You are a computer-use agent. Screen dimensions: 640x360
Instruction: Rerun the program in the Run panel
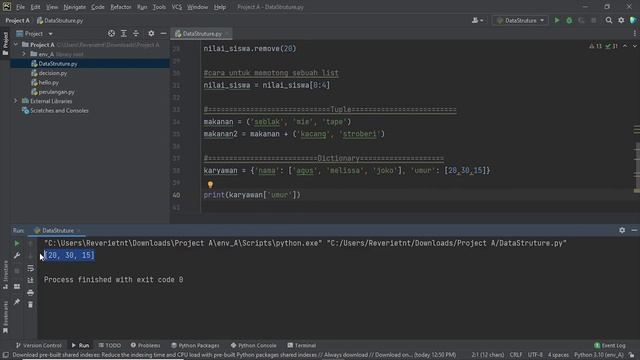(17, 244)
